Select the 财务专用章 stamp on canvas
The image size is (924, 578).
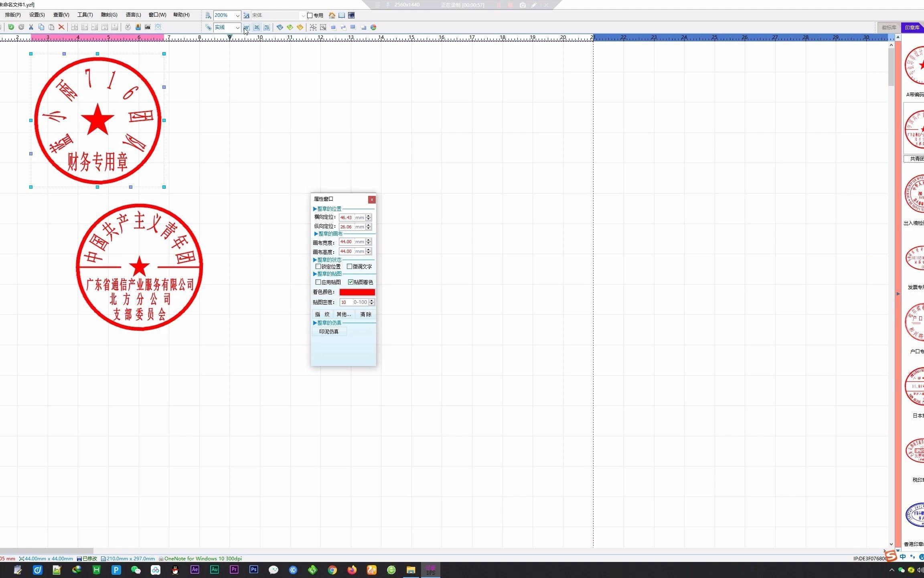[98, 120]
